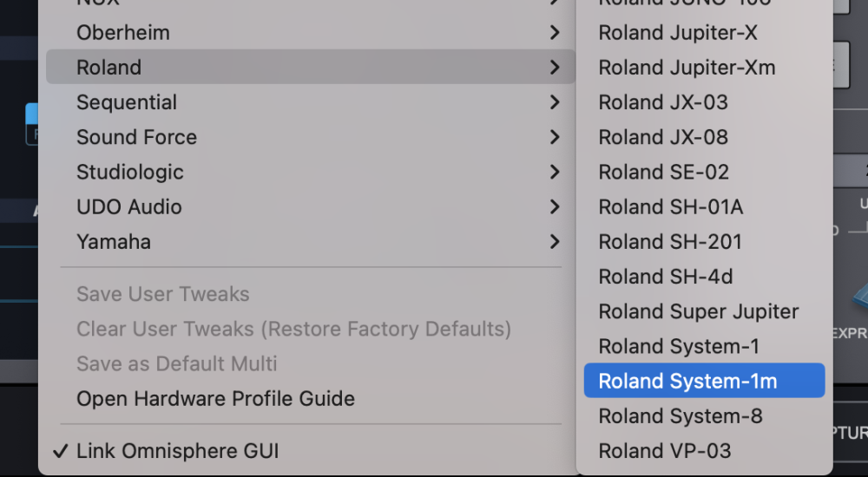Choose Roland Jupiter-X profile
The width and height of the screenshot is (868, 477).
[x=678, y=33]
